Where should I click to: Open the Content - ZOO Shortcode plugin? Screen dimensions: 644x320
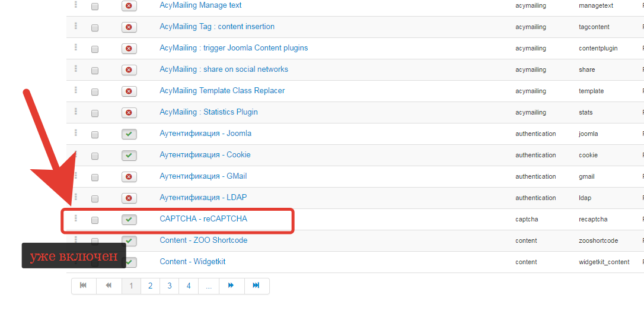pos(203,240)
